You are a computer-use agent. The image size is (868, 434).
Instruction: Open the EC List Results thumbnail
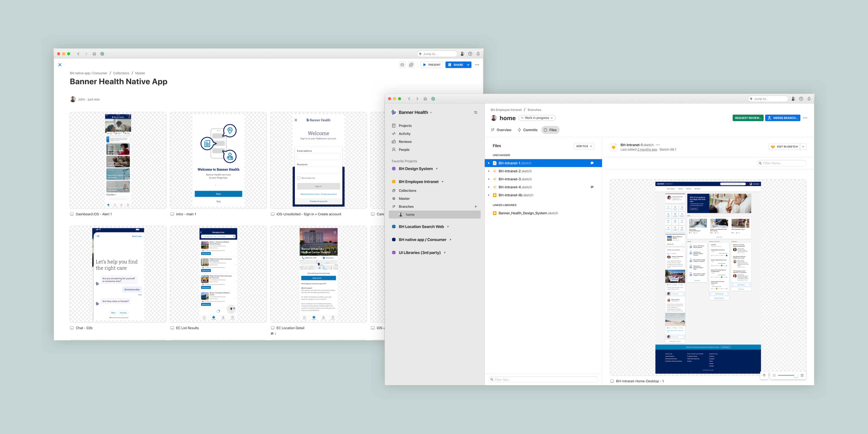[218, 274]
